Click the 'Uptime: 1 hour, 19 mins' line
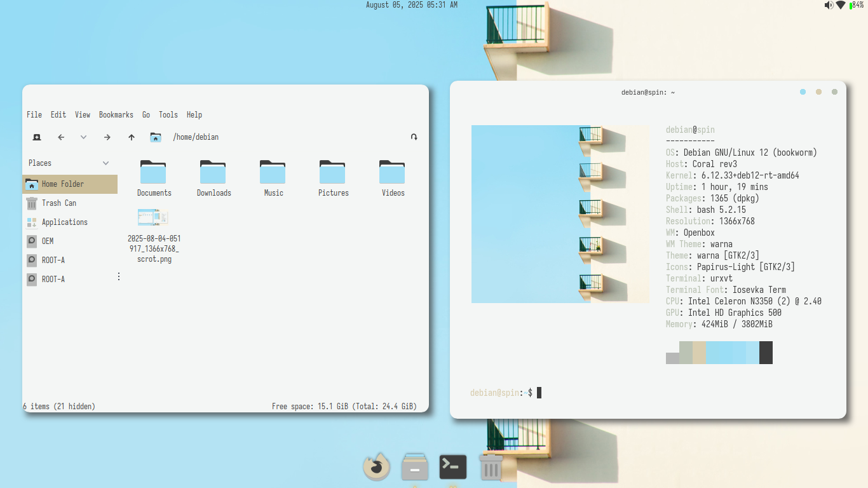Image resolution: width=868 pixels, height=488 pixels. [x=717, y=187]
